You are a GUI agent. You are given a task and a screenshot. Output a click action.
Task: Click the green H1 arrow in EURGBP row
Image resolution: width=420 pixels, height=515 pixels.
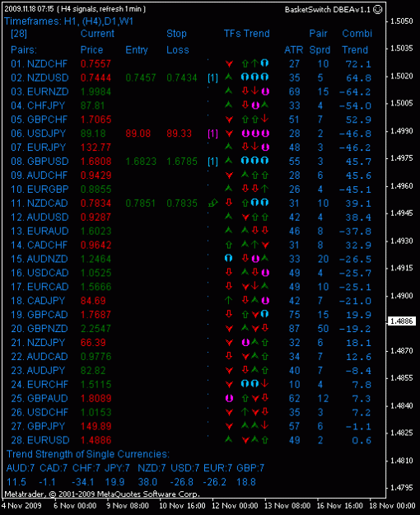click(228, 189)
